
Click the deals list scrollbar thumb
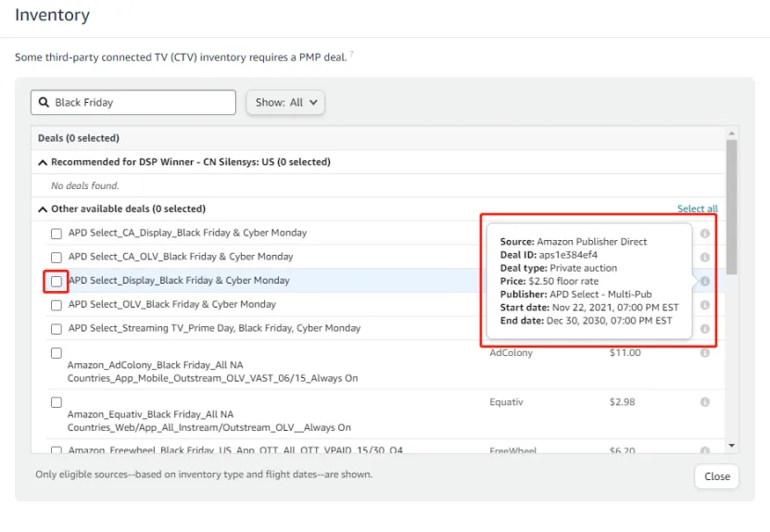pyautogui.click(x=732, y=207)
